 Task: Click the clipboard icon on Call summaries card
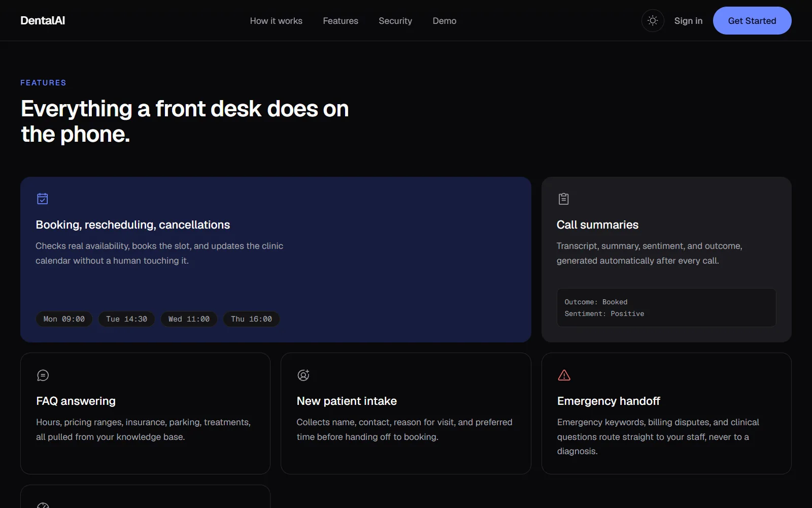[563, 199]
